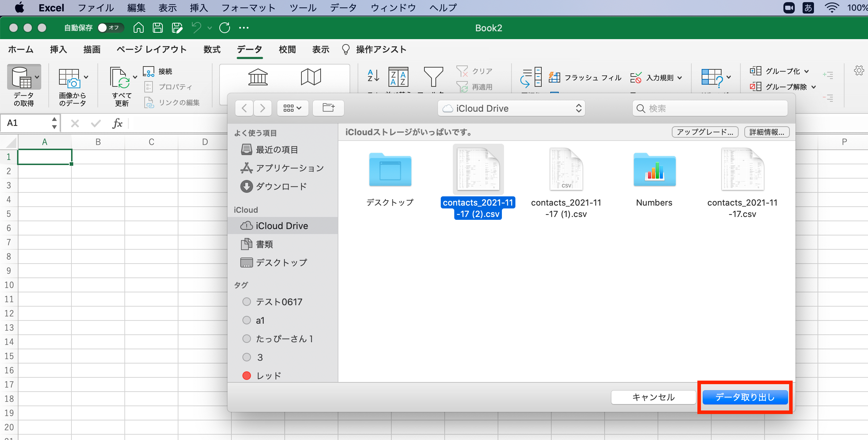Open the ツール menu in menu bar
The width and height of the screenshot is (868, 440).
[x=302, y=8]
